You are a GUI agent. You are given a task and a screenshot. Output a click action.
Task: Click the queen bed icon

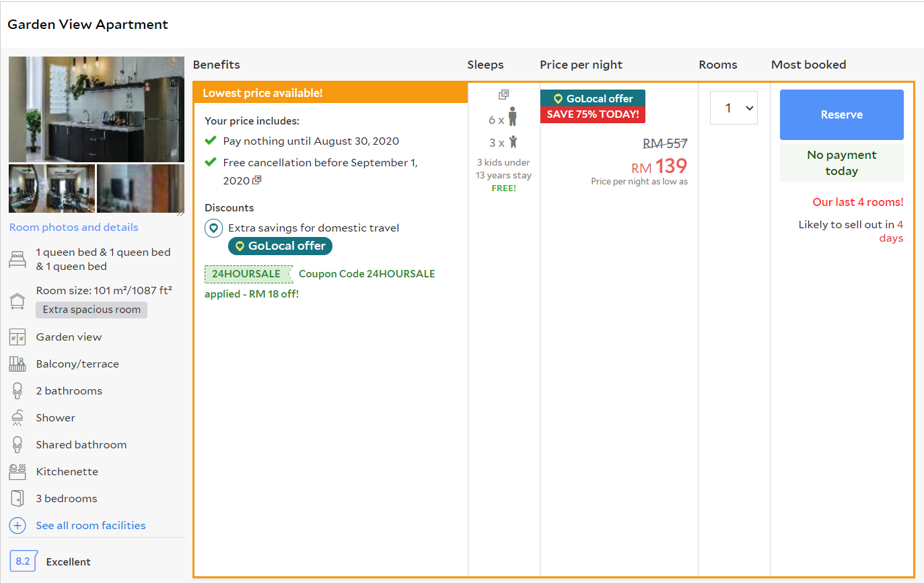(17, 259)
